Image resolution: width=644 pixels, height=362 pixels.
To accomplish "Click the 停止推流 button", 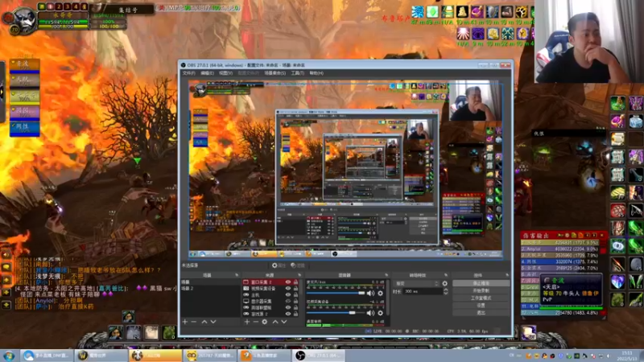I will [x=481, y=283].
